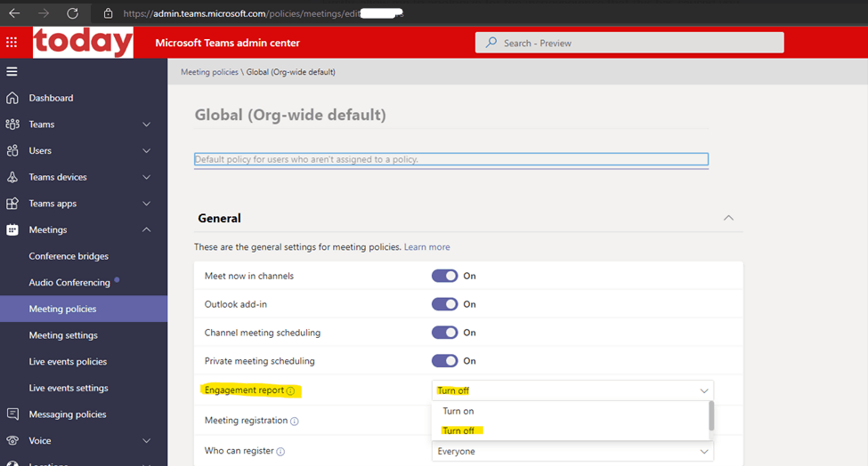868x466 pixels.
Task: Toggle Meet now in channels switch
Action: coord(444,276)
